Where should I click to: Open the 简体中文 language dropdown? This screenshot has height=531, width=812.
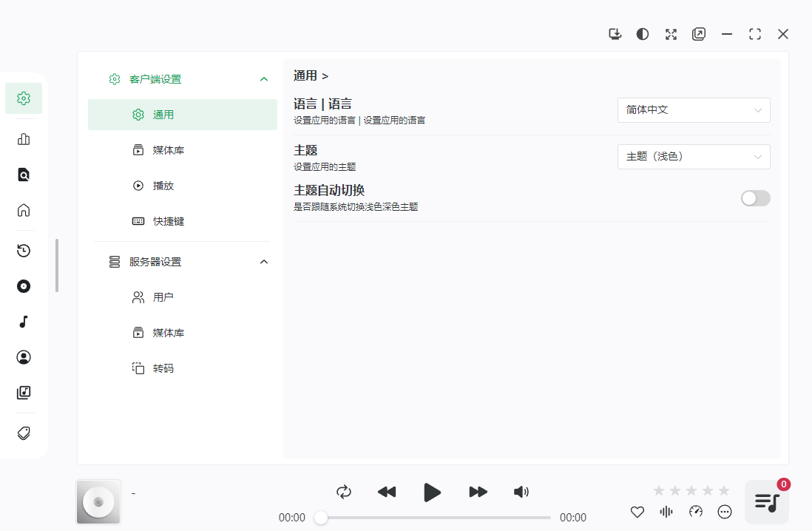pos(693,109)
